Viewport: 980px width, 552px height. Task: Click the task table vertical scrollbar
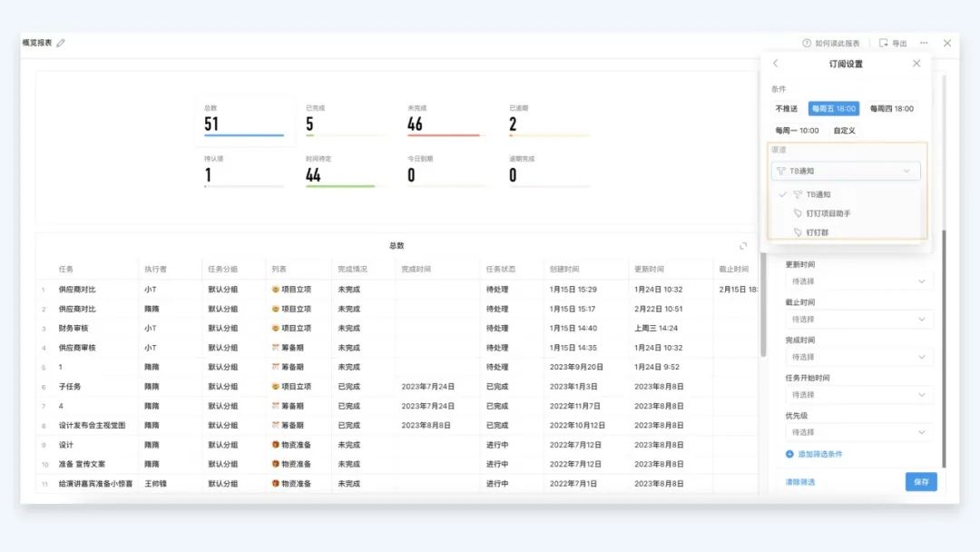click(x=763, y=304)
